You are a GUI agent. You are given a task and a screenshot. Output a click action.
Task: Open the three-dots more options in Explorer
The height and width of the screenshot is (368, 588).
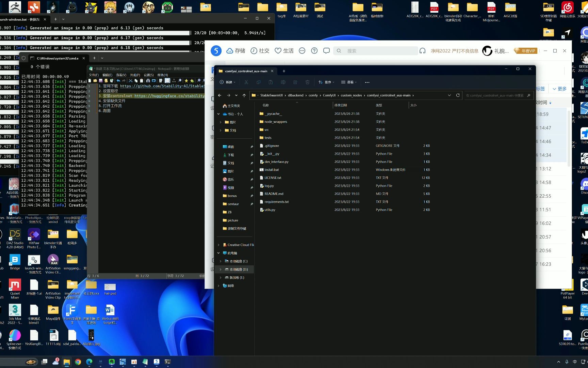pos(367,82)
